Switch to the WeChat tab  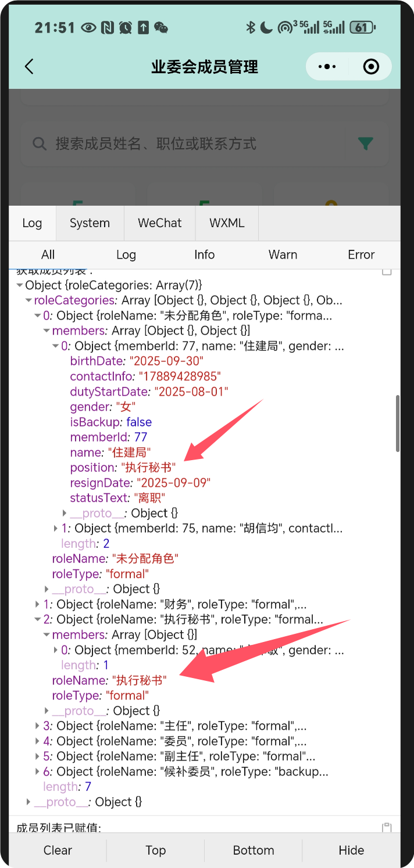[x=159, y=223]
